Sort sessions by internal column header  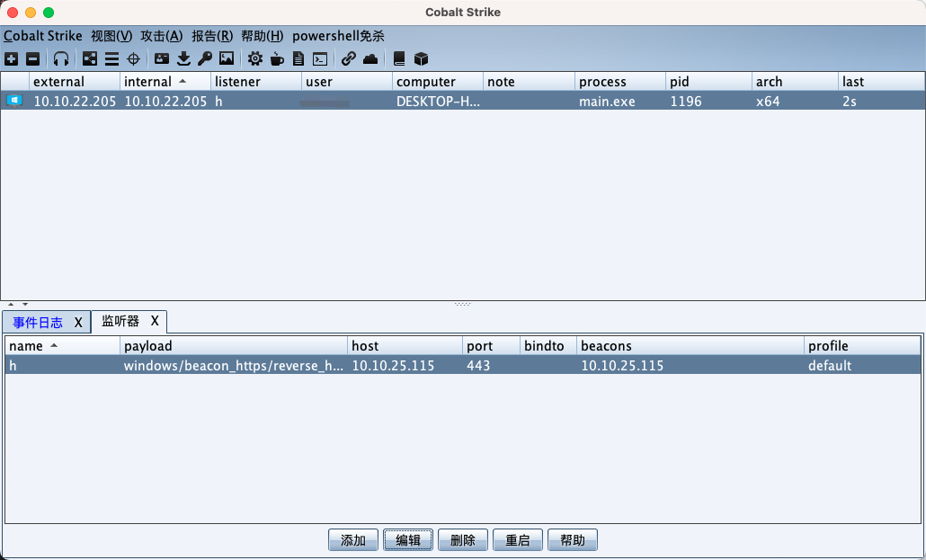(165, 82)
